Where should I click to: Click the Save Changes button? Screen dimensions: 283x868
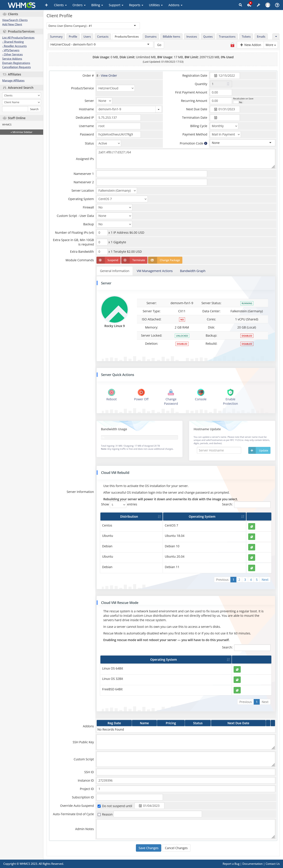[149, 848]
